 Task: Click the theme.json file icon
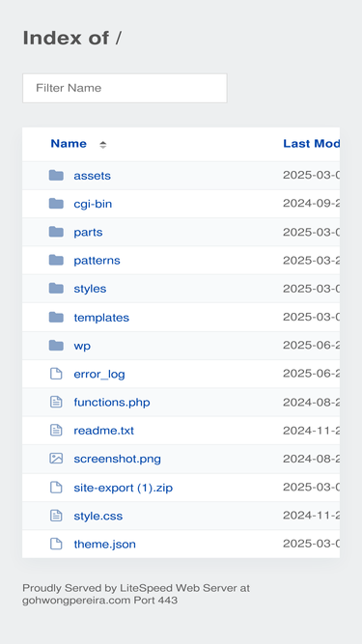pos(56,544)
